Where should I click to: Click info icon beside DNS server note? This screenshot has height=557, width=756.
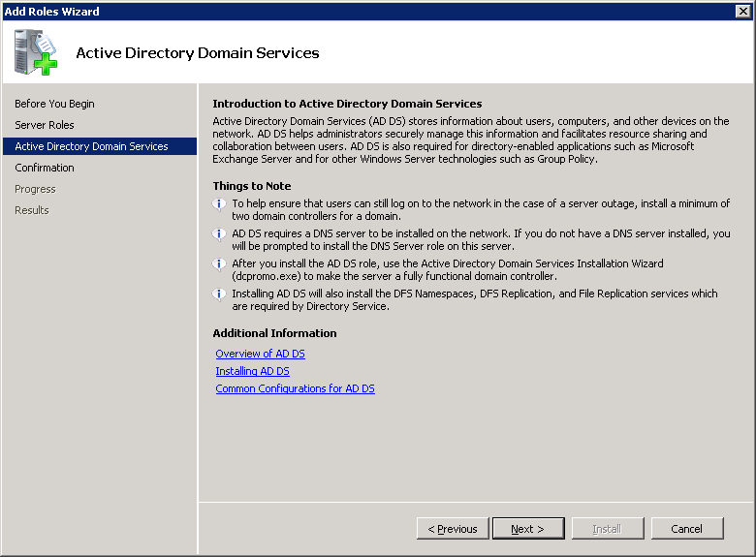pos(219,234)
